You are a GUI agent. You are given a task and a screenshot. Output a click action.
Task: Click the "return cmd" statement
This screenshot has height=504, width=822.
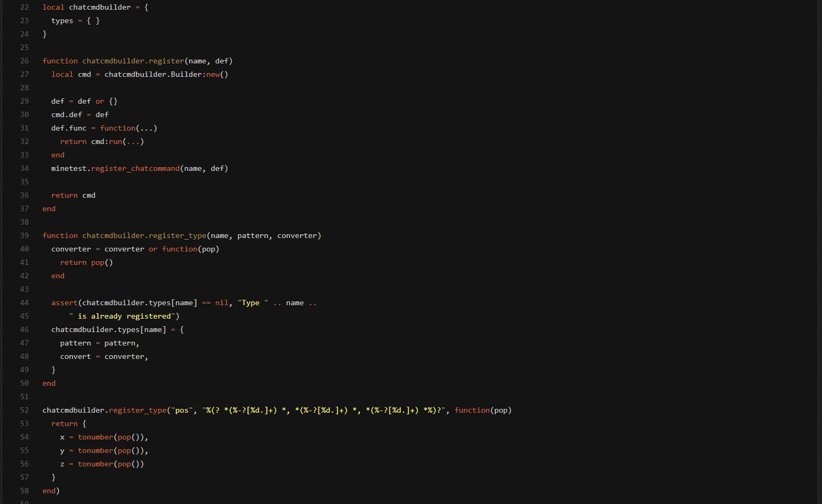click(73, 195)
